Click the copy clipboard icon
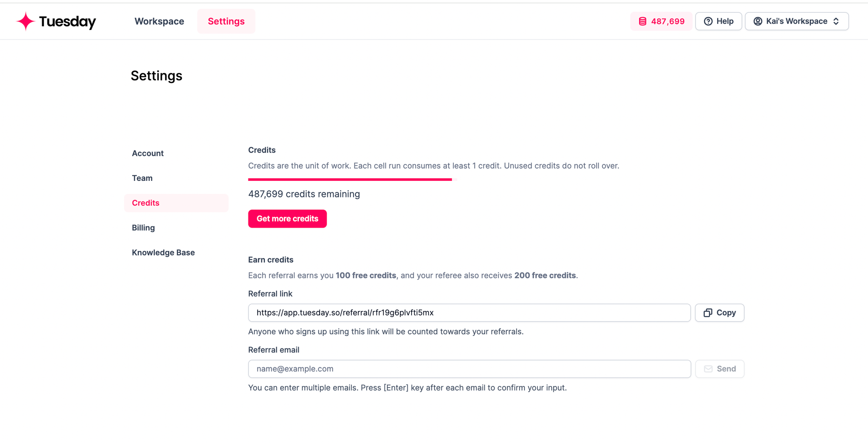This screenshot has width=868, height=444. (x=708, y=313)
